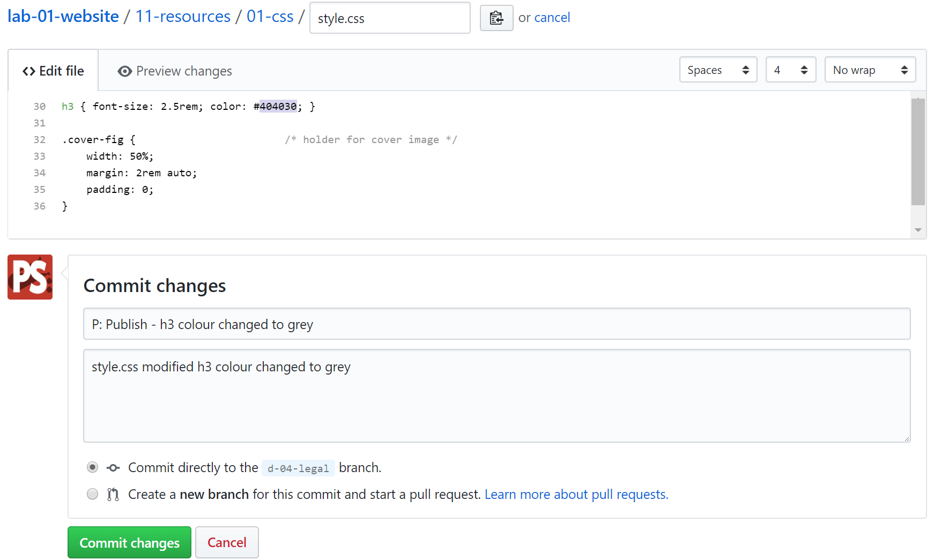Image resolution: width=934 pixels, height=560 pixels.
Task: Select create a new branch radio button
Action: (x=93, y=494)
